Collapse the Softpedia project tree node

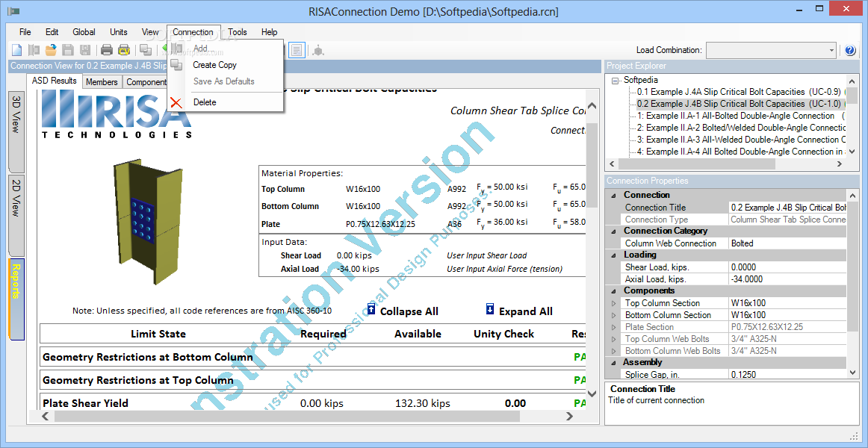[x=615, y=80]
